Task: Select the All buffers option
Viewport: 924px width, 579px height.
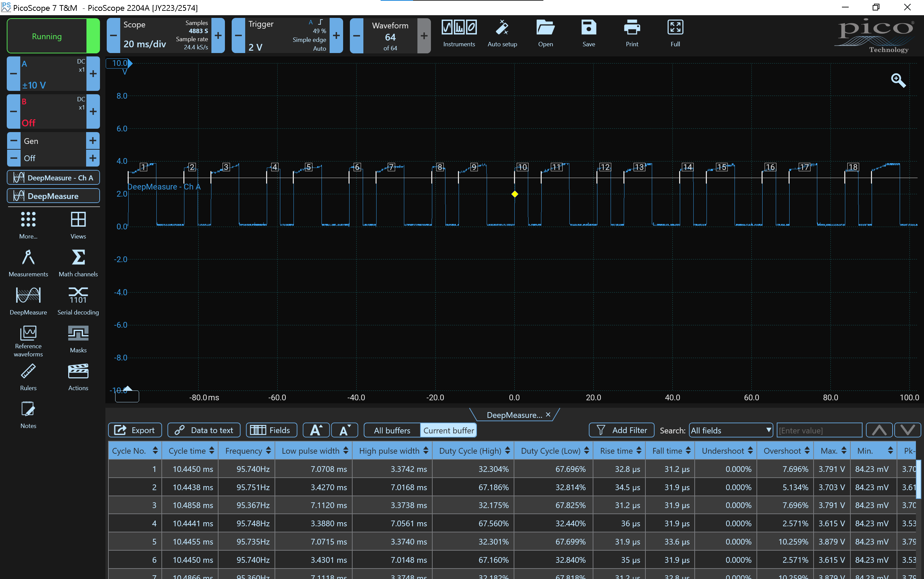Action: coord(392,430)
